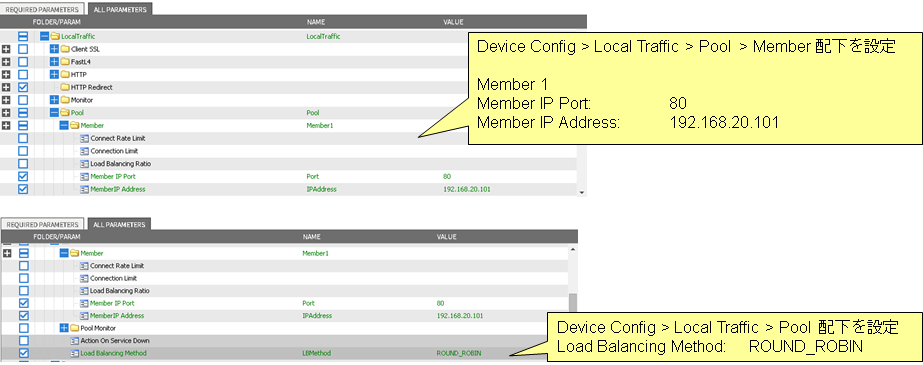Click Member1 name in upper panel

pyautogui.click(x=320, y=125)
